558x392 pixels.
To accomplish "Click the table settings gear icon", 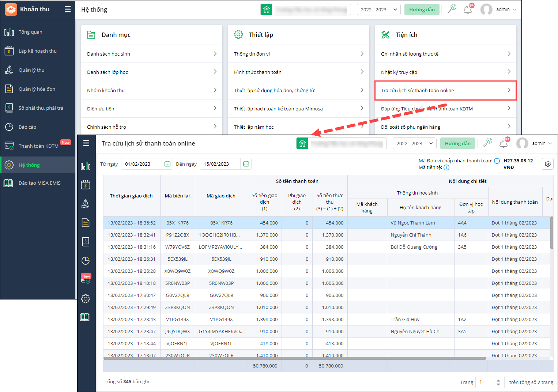I will 547,164.
